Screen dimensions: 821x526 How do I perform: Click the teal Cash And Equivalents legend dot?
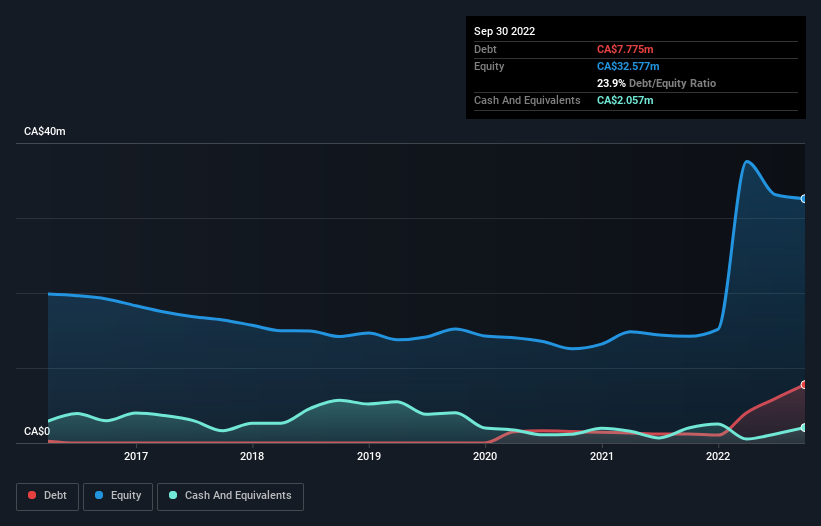[x=173, y=495]
